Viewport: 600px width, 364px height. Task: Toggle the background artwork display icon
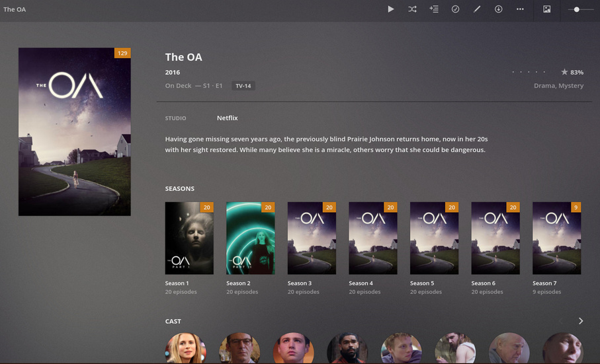[547, 9]
